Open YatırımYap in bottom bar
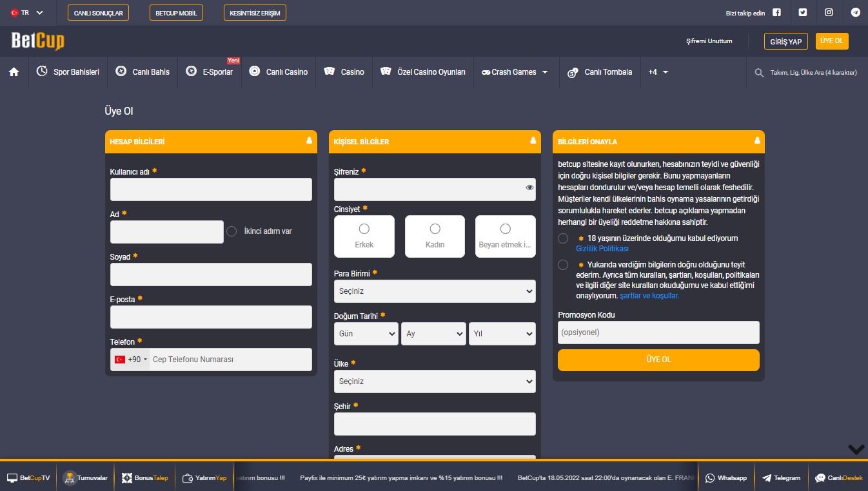 [204, 478]
